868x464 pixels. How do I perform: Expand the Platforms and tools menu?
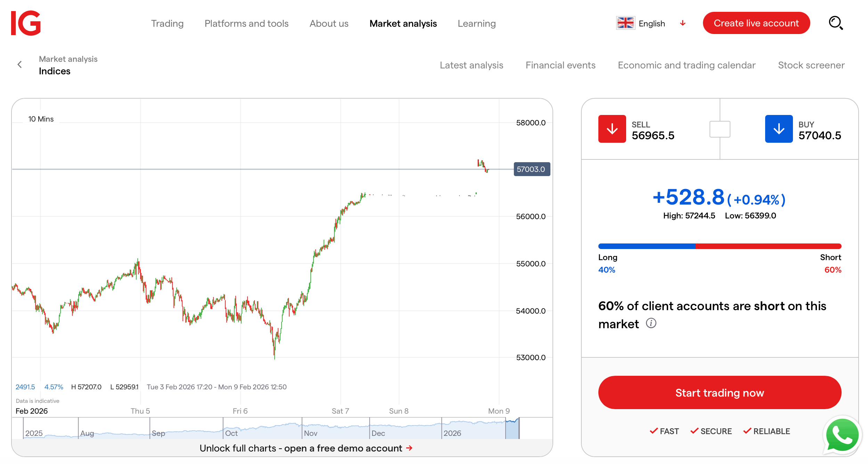click(x=246, y=23)
